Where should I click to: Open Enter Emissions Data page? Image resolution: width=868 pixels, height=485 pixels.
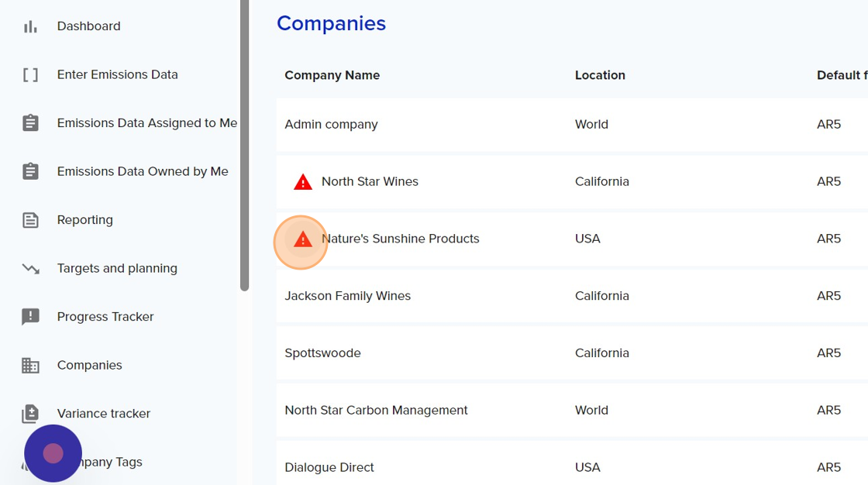tap(117, 74)
